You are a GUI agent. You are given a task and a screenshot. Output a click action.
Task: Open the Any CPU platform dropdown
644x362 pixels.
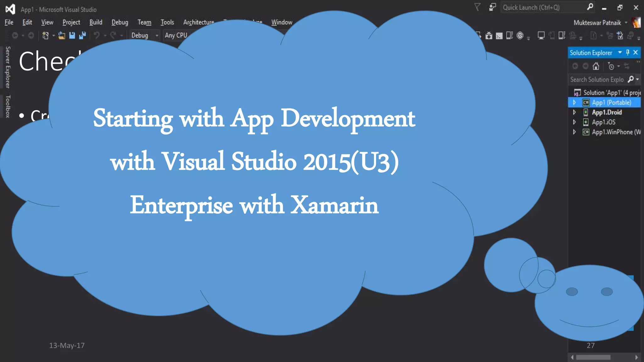click(176, 36)
